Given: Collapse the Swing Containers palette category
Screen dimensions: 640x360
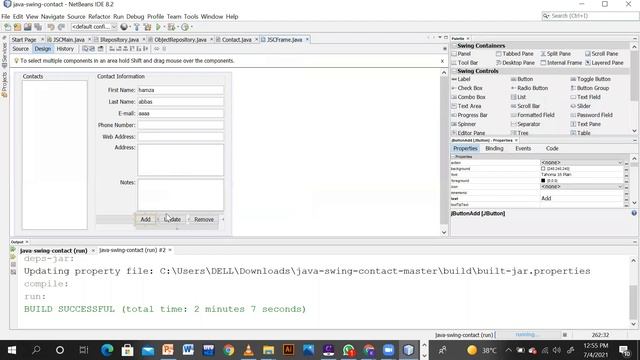Looking at the screenshot, I should click(454, 46).
